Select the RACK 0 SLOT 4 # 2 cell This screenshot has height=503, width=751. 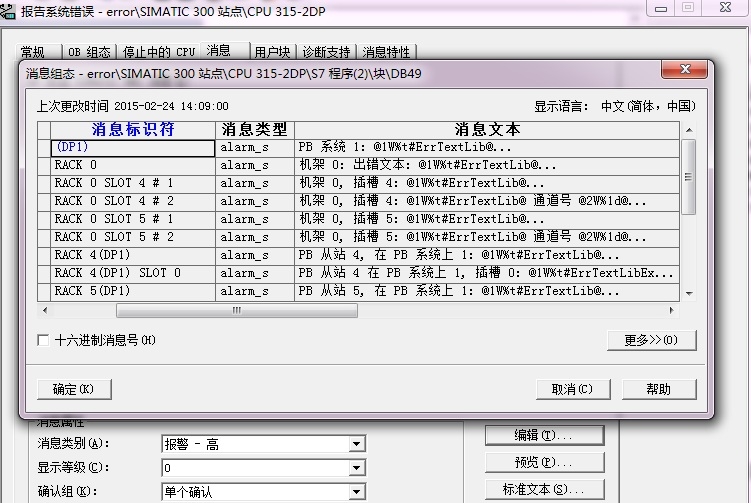pyautogui.click(x=133, y=201)
